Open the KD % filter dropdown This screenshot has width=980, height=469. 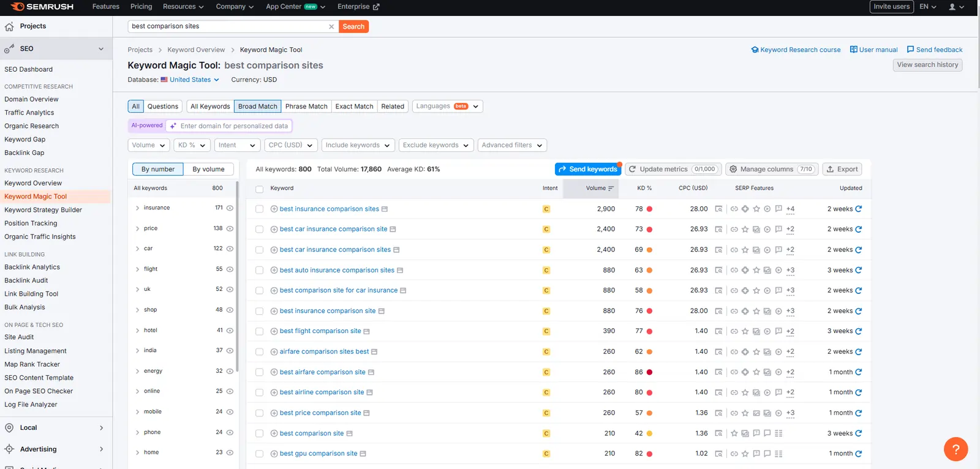[x=192, y=145]
